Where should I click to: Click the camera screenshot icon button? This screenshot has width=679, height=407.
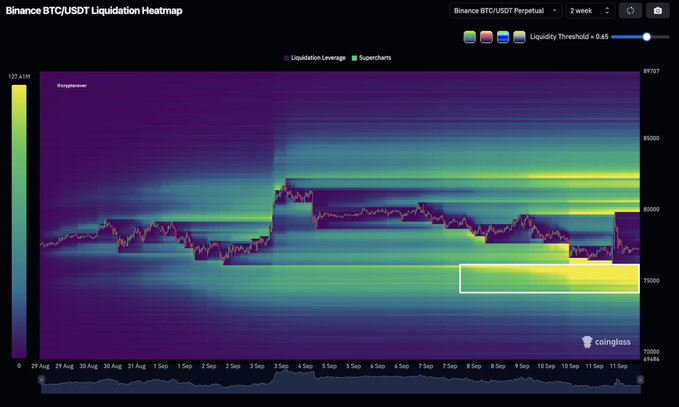coord(658,11)
